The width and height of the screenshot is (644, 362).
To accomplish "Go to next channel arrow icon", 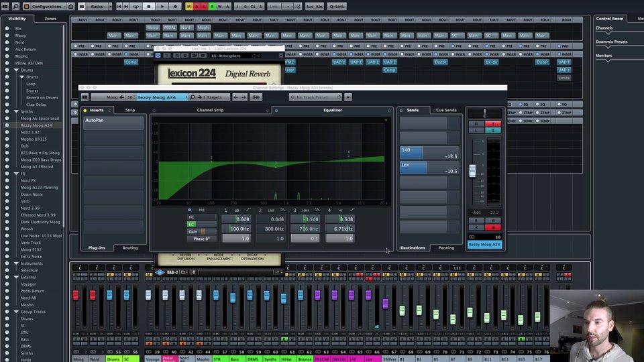I will [x=244, y=97].
